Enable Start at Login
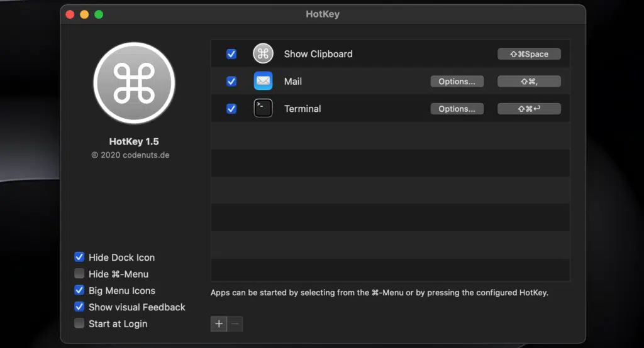 [79, 324]
